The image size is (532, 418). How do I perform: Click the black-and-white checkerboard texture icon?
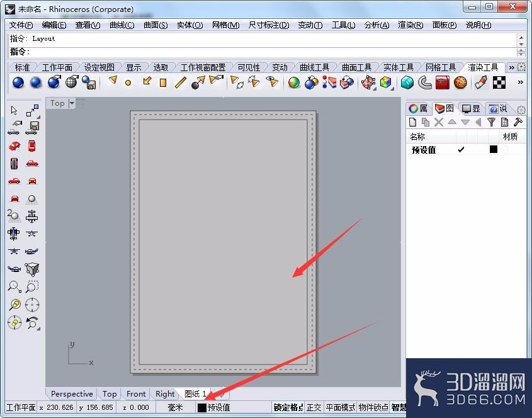499,82
